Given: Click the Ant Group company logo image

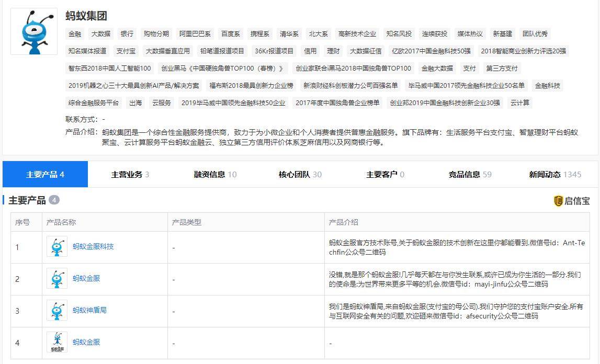Looking at the screenshot, I should click(33, 31).
